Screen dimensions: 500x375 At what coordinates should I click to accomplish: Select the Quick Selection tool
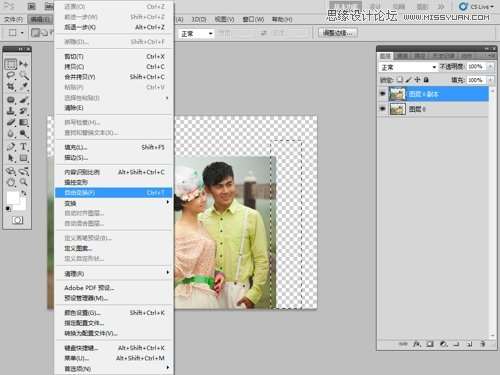24,75
